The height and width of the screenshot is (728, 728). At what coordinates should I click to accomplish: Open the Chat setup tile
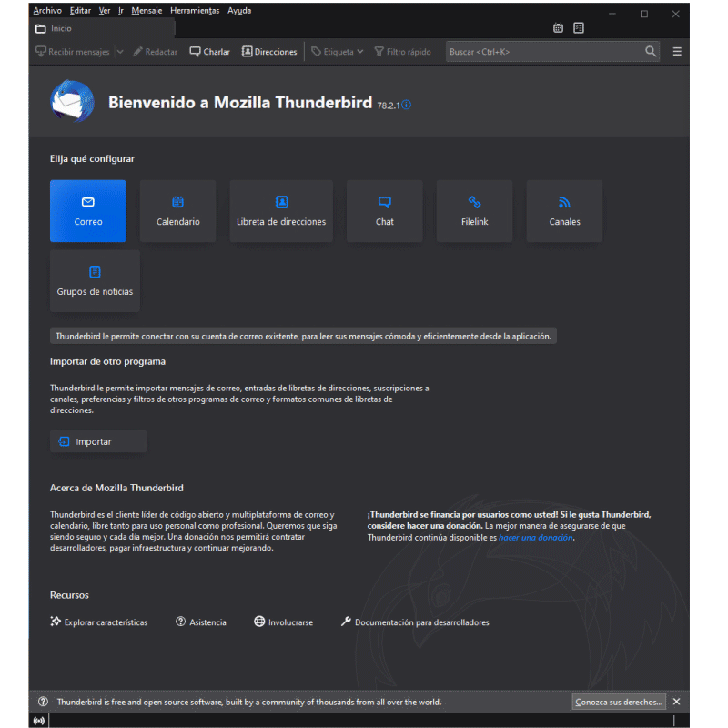[384, 211]
